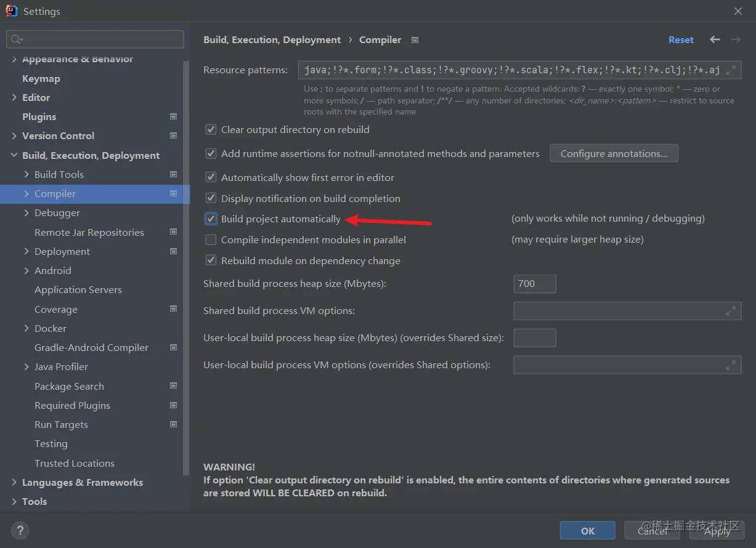
Task: Enable Compile independent modules in parallel
Action: click(211, 240)
